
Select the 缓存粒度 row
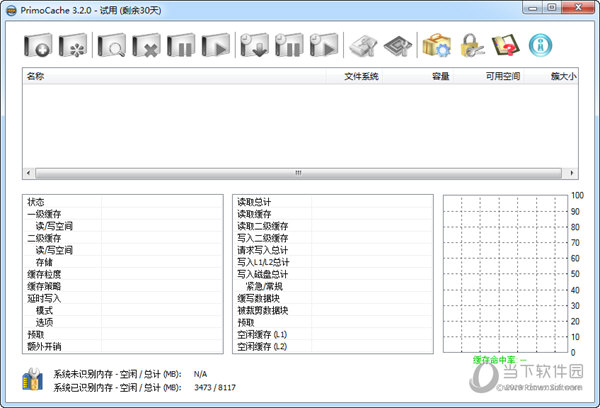click(x=123, y=274)
